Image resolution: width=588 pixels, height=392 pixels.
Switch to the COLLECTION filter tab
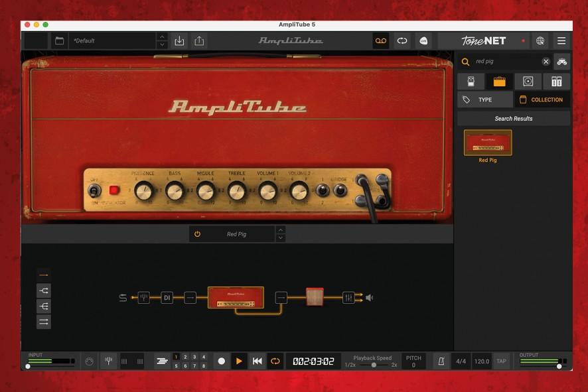(542, 99)
